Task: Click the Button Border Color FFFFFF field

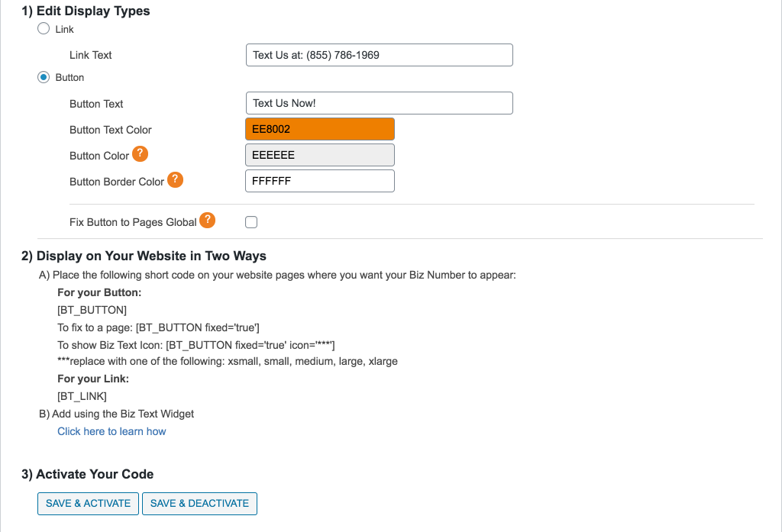Action: coord(319,181)
